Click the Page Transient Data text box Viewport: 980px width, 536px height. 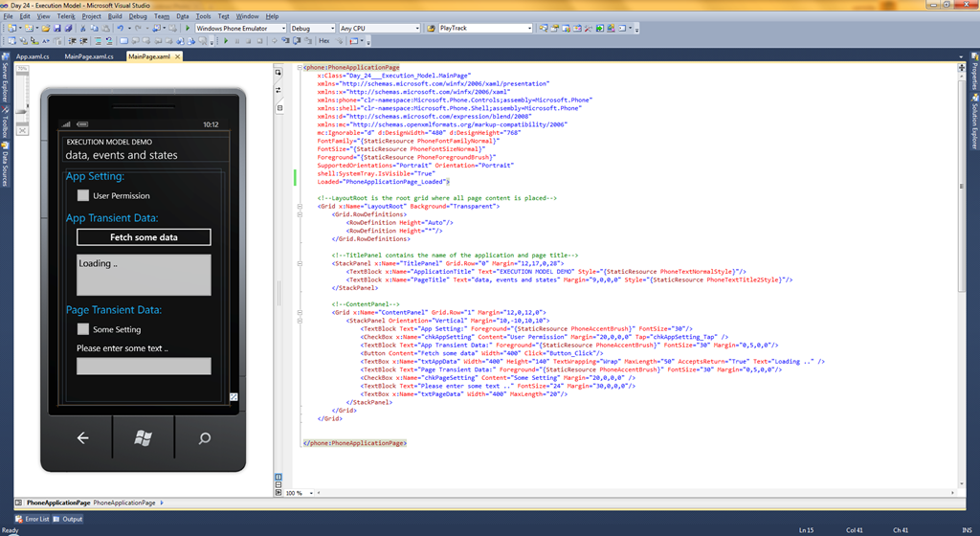(144, 367)
